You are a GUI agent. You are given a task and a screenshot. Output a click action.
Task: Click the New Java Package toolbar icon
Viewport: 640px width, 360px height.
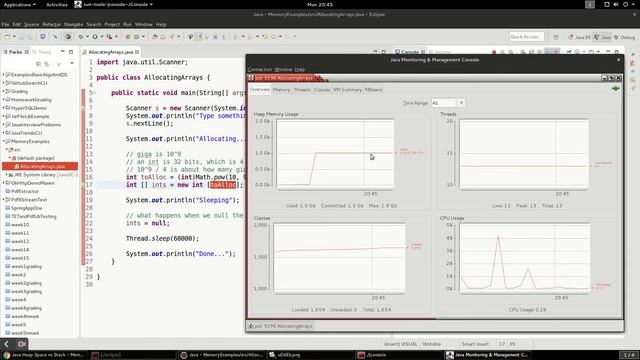pos(128,37)
